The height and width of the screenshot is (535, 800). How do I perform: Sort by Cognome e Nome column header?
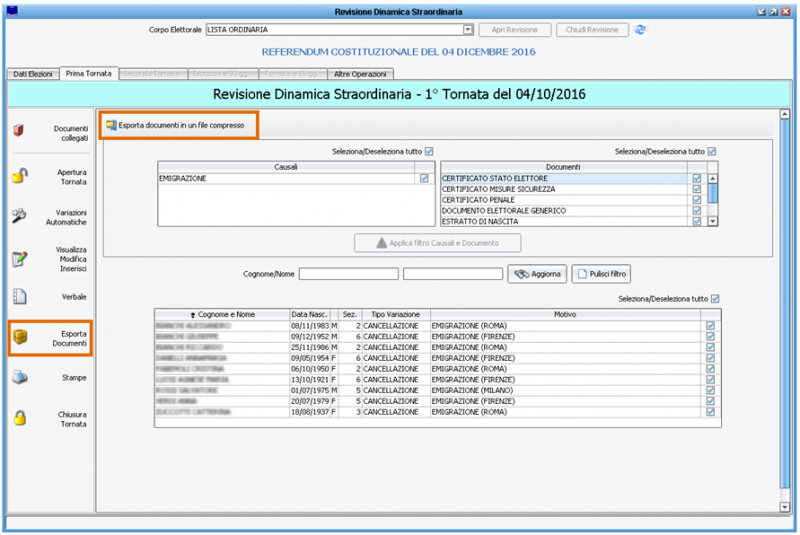point(221,314)
